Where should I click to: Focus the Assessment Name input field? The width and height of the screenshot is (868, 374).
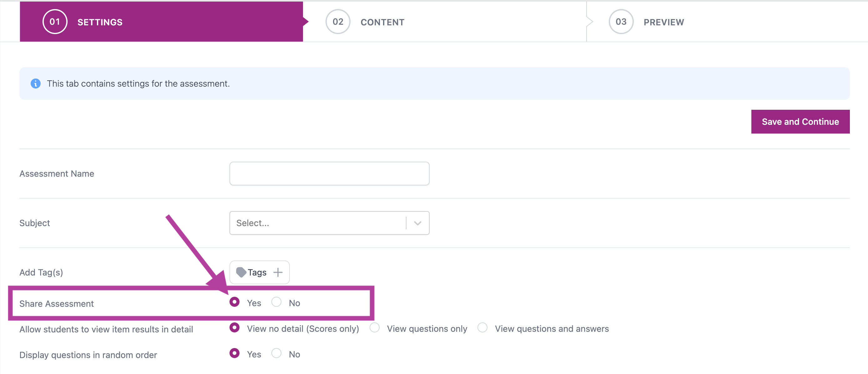click(329, 174)
